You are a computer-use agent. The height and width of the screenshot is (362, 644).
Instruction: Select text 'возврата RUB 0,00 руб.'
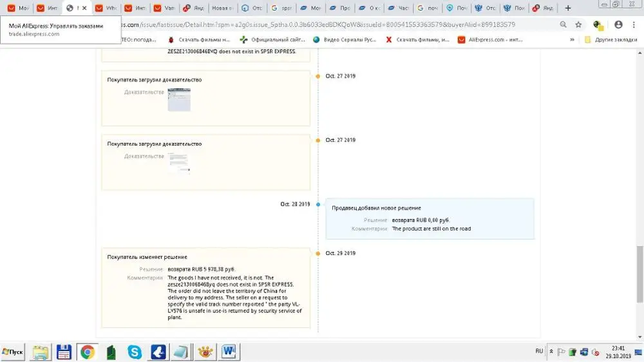pos(421,220)
